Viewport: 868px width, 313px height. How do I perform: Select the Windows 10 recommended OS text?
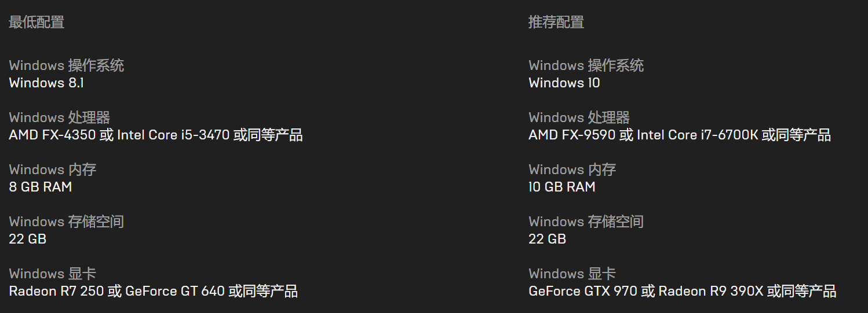pos(564,83)
